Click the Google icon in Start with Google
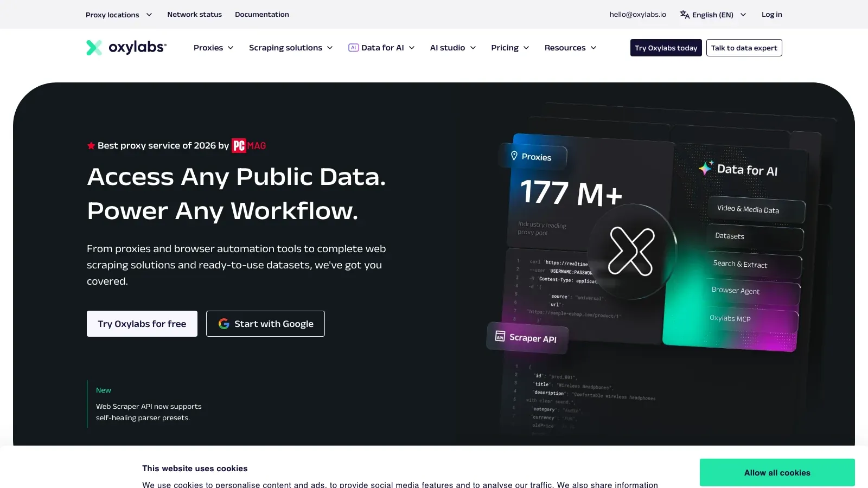868x488 pixels. [x=224, y=324]
